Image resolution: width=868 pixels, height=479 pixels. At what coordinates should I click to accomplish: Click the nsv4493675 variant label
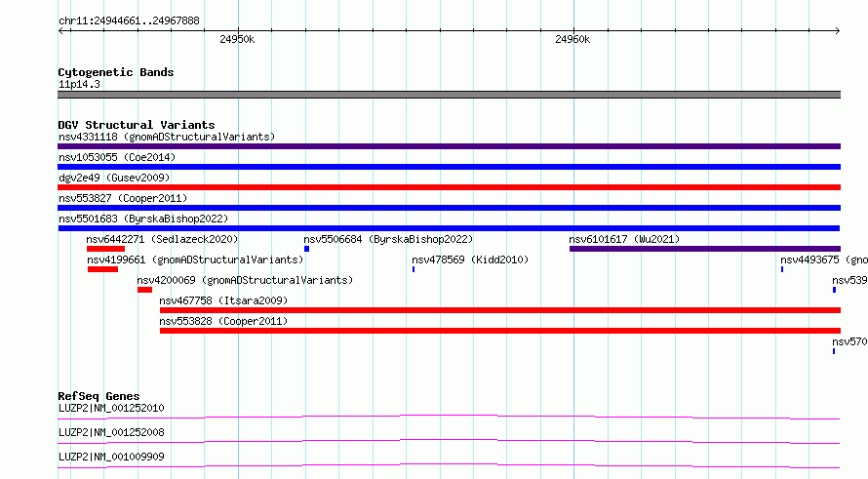click(824, 259)
